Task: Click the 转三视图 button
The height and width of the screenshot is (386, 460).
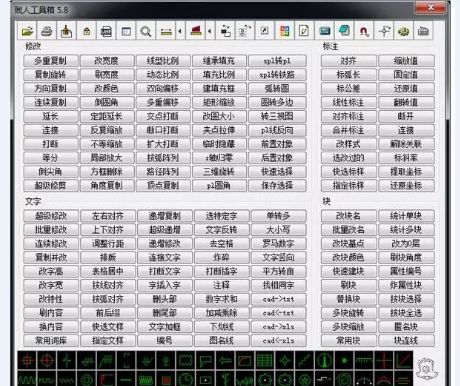Action: click(x=277, y=116)
